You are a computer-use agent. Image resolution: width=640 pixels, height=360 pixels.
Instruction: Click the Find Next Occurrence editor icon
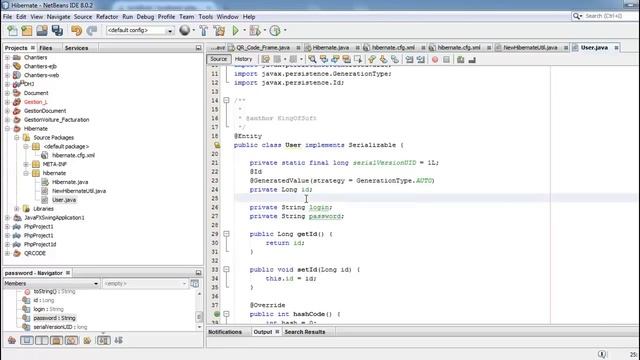coord(335,60)
